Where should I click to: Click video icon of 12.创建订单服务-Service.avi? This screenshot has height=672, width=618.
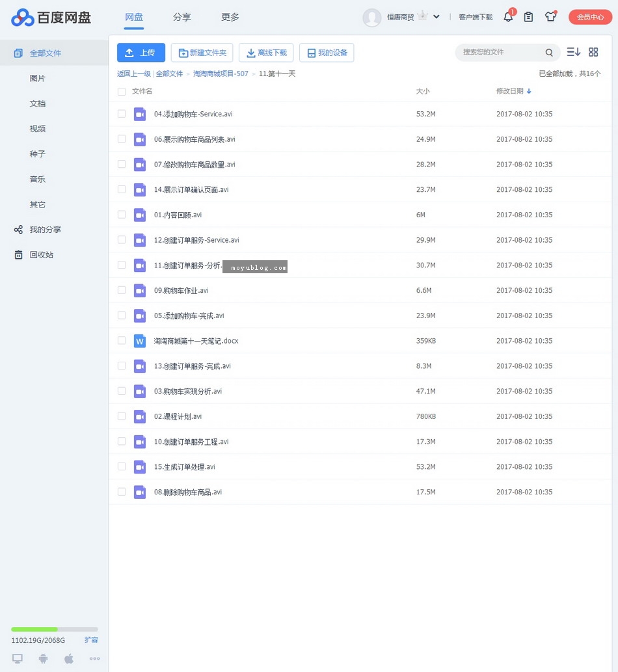coord(140,240)
